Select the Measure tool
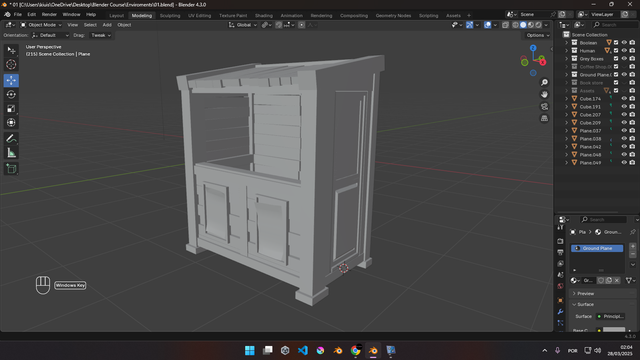640x360 pixels. (x=11, y=153)
